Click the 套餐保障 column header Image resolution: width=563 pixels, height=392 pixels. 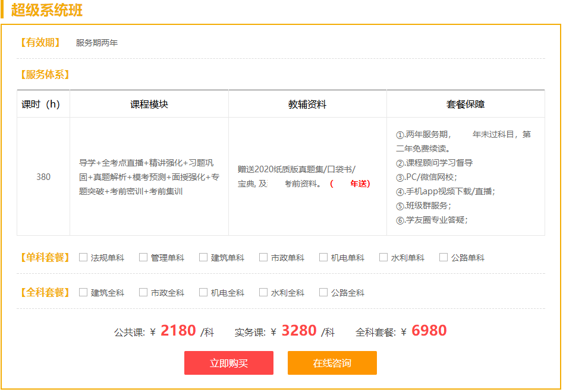pyautogui.click(x=466, y=104)
